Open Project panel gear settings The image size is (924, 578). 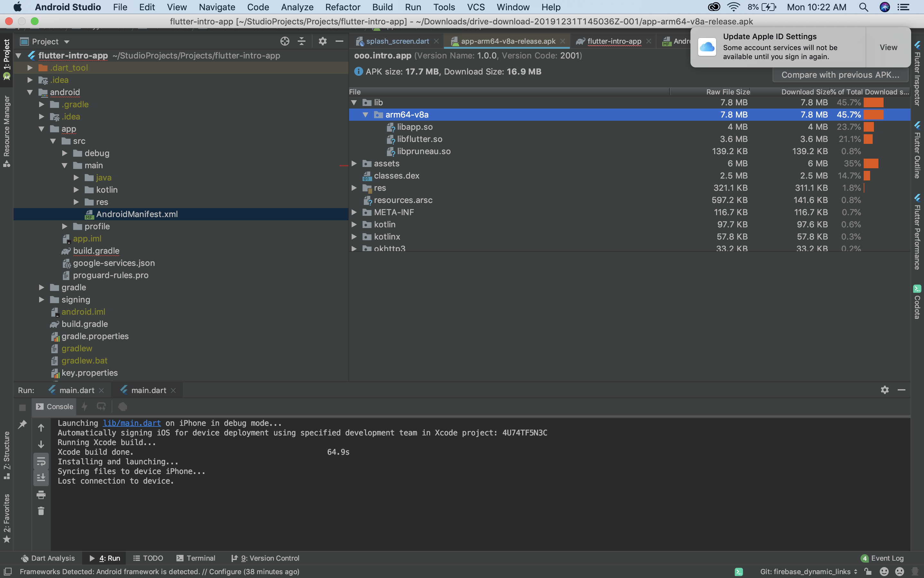323,41
